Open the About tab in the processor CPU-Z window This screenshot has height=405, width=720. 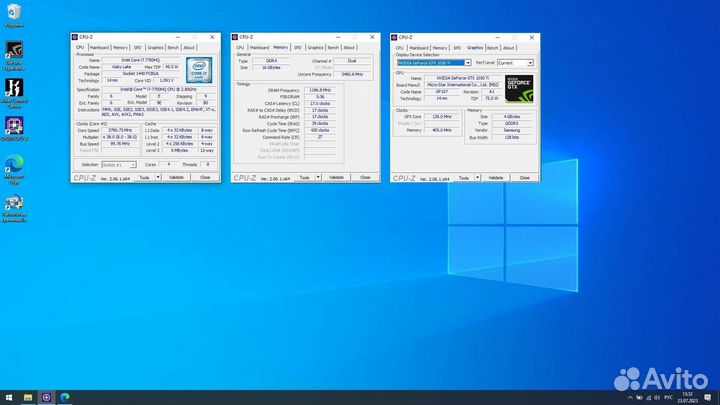tap(189, 48)
